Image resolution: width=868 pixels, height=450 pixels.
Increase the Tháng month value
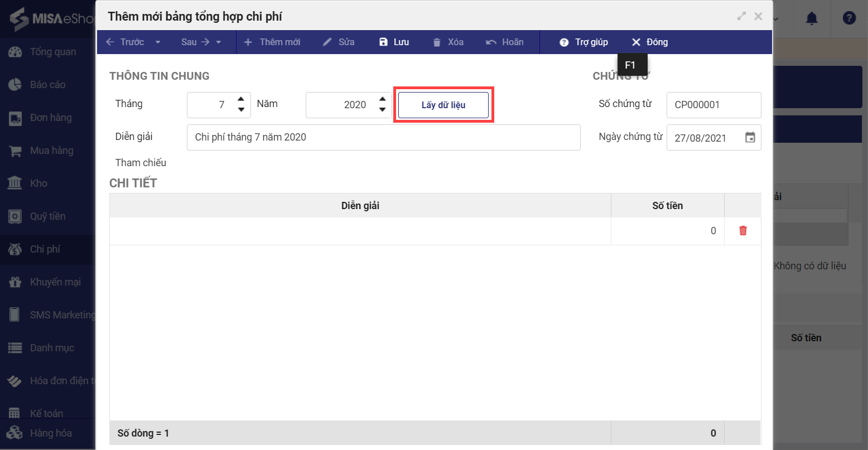point(241,99)
